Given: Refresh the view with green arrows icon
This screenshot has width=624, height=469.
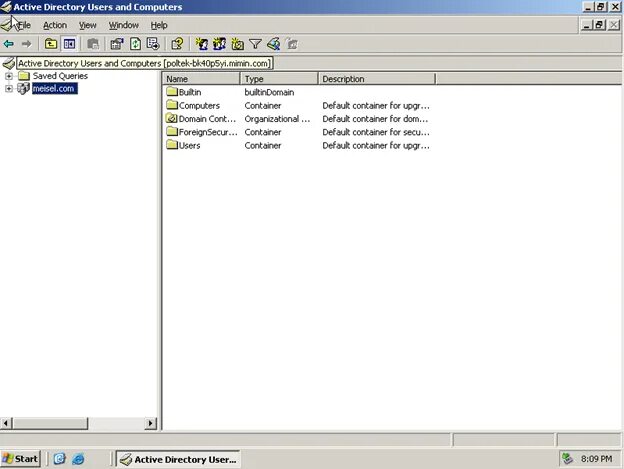Looking at the screenshot, I should (135, 44).
